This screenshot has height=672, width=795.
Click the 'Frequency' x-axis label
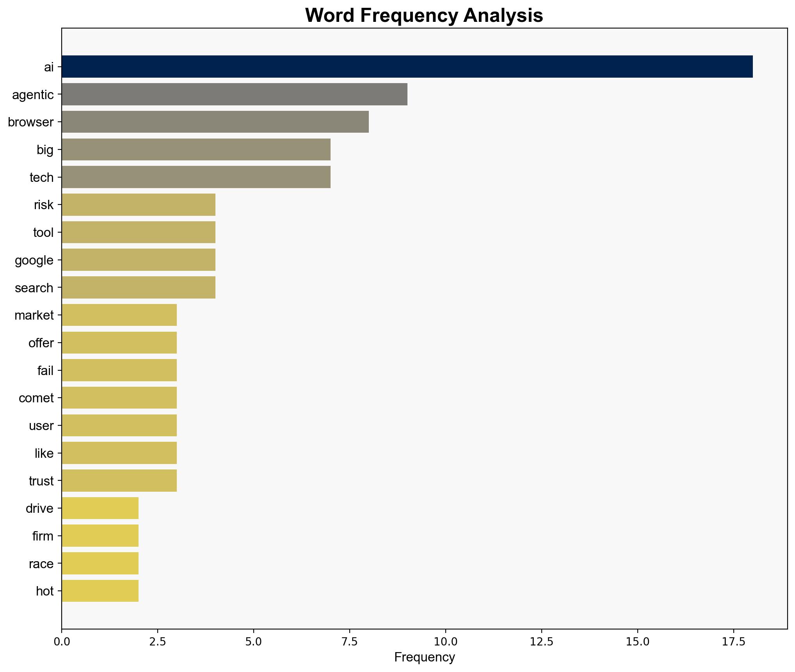(424, 657)
